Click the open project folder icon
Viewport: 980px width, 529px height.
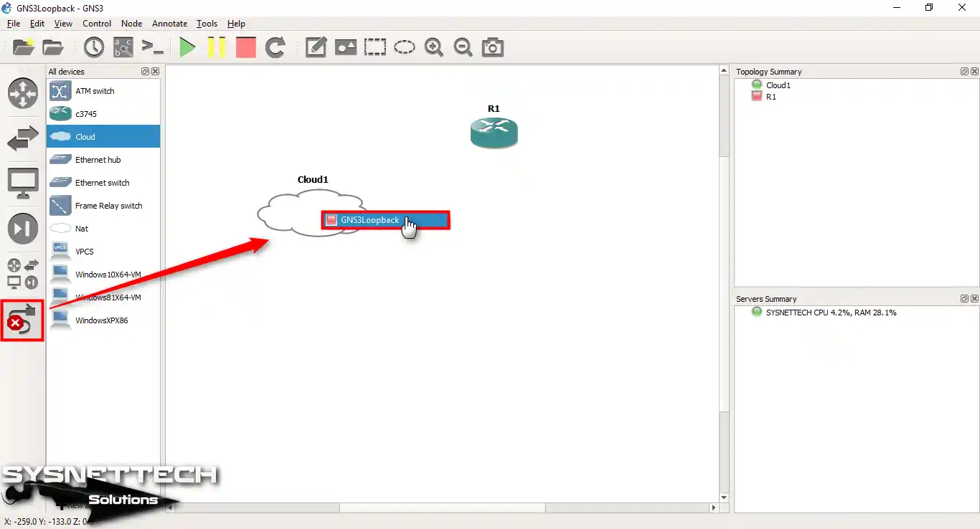(x=53, y=47)
